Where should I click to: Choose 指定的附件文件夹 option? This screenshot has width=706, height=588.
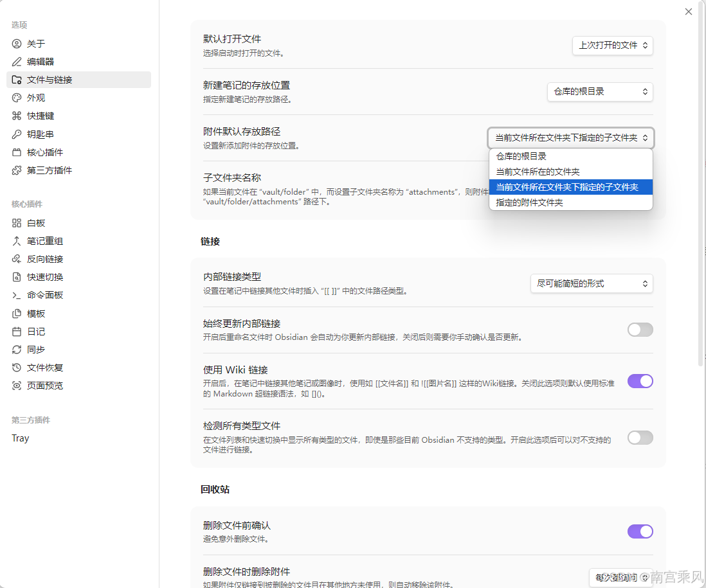click(570, 202)
